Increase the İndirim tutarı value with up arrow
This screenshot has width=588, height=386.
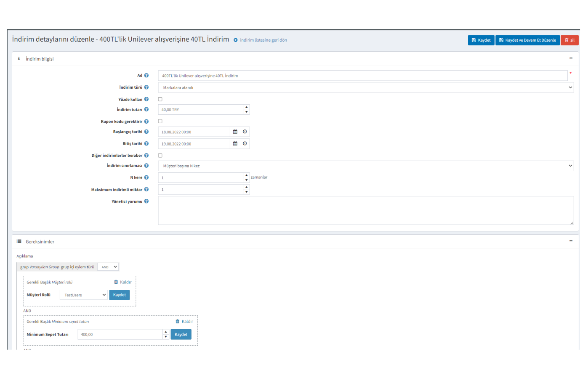pos(246,107)
